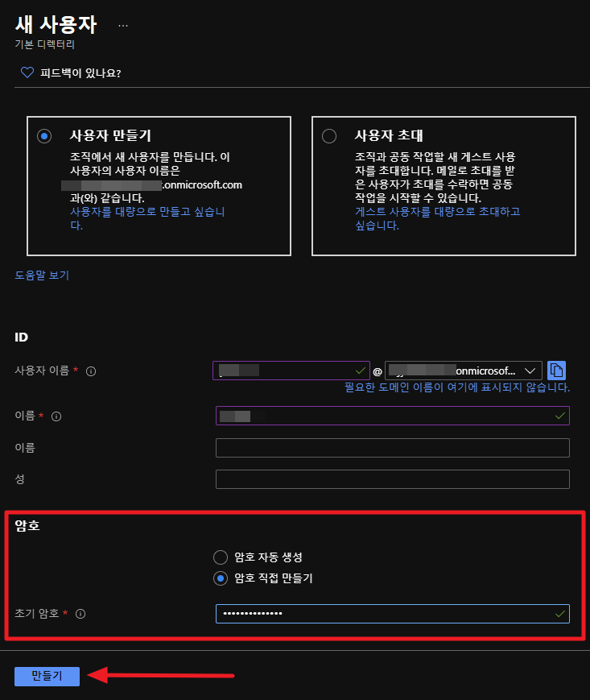Copy the user principal name with copy icon
The height and width of the screenshot is (700, 590).
point(556,371)
